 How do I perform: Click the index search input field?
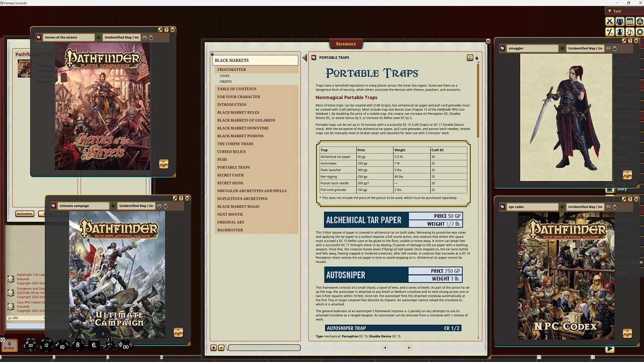(264, 347)
